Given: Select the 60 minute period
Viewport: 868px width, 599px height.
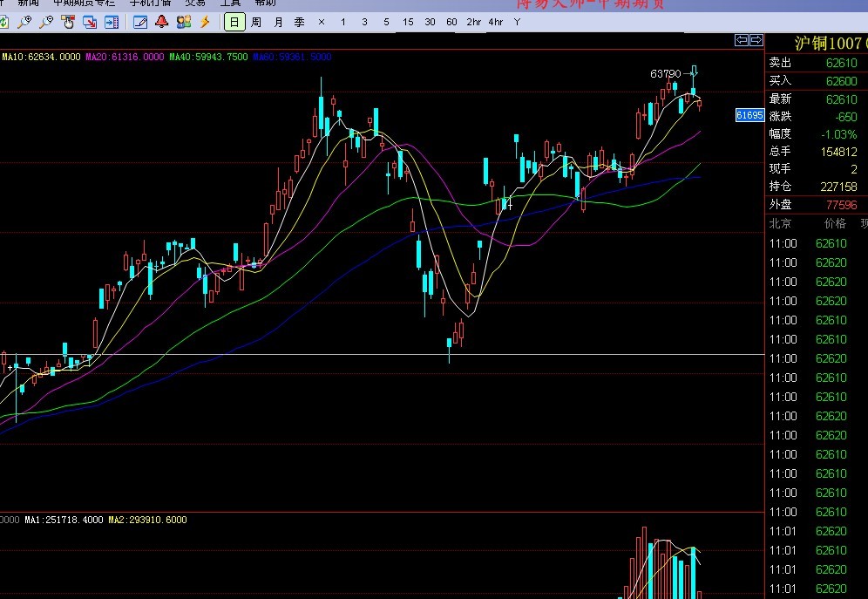Looking at the screenshot, I should click(x=451, y=22).
